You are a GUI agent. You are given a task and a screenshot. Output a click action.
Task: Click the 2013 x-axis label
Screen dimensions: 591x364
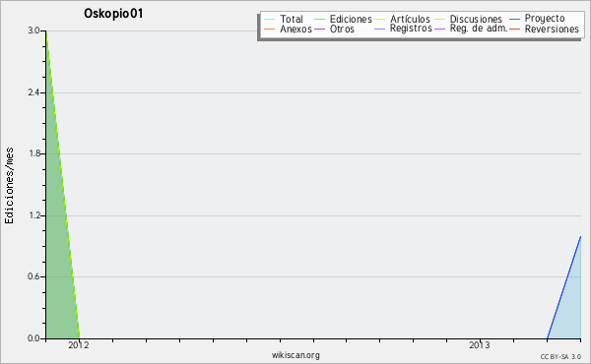point(480,344)
